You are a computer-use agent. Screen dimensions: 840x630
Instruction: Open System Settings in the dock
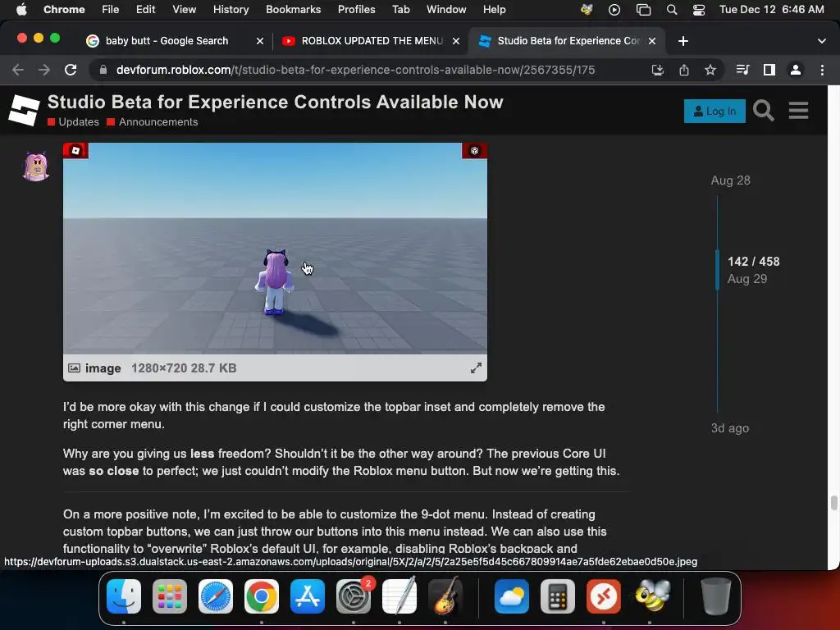tap(354, 596)
